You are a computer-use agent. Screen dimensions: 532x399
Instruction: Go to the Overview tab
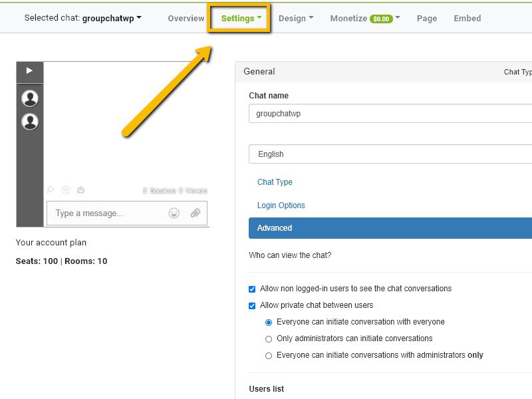click(186, 19)
